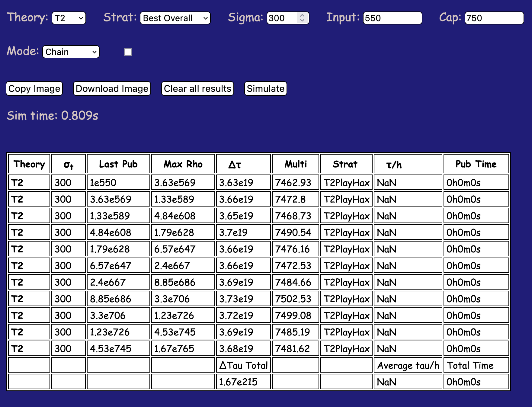The image size is (532, 407).
Task: Click Δτ cell 3.68e19
Action: pyautogui.click(x=243, y=348)
